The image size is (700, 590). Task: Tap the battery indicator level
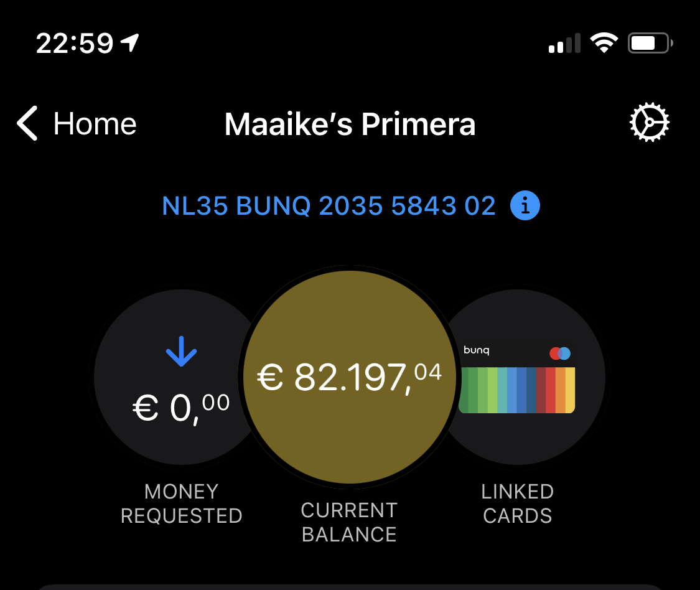[649, 42]
